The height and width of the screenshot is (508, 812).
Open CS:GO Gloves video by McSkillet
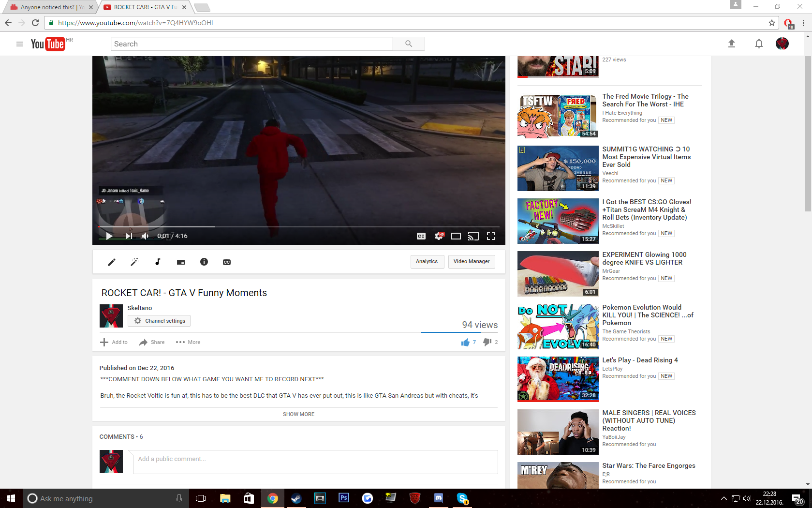647,209
